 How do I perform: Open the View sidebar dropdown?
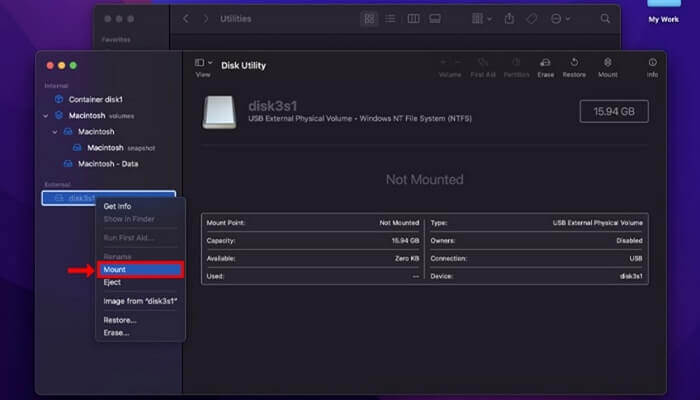(203, 63)
